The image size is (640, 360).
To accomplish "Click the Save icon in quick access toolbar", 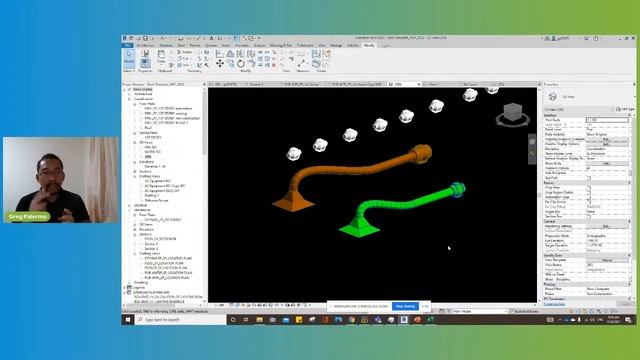I will pos(145,38).
